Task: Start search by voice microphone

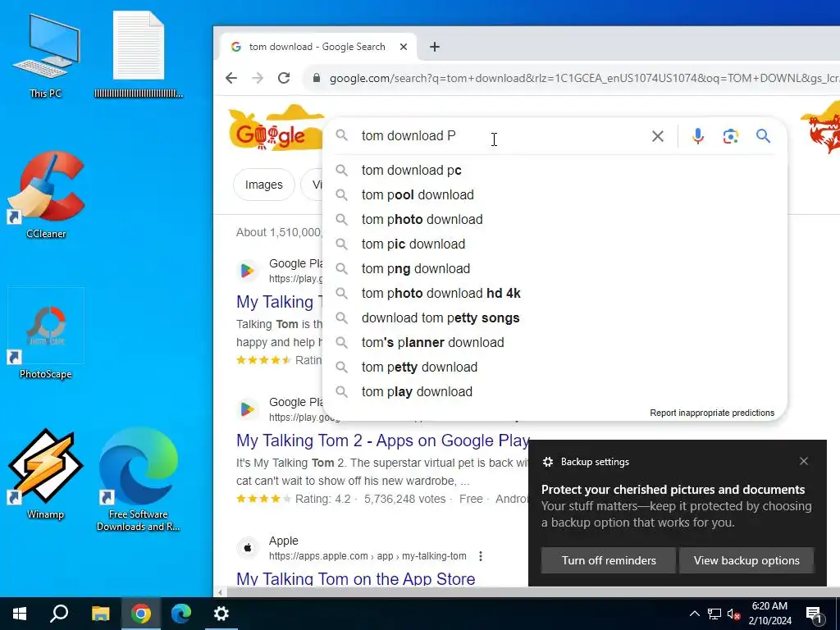Action: click(x=697, y=136)
